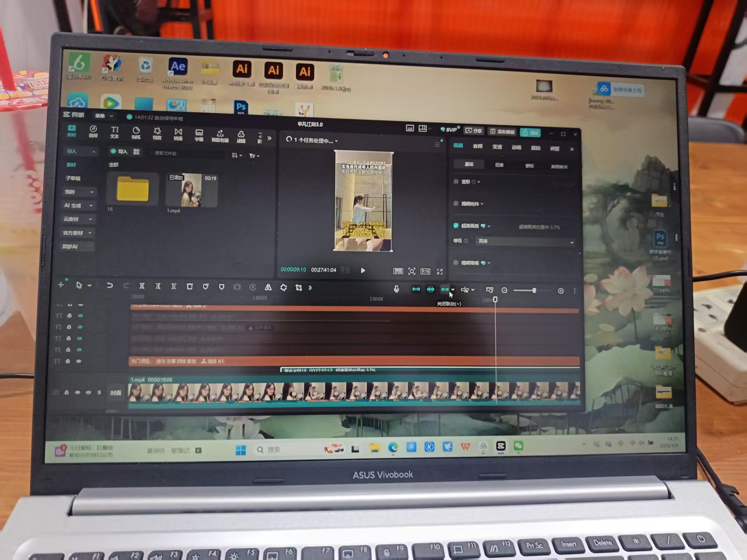Click the delete clip trash icon

(190, 286)
